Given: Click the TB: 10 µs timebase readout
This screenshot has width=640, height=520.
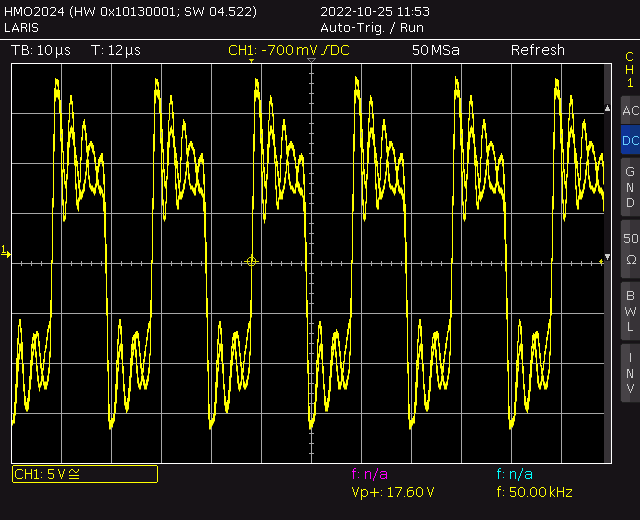Looking at the screenshot, I should [41, 50].
